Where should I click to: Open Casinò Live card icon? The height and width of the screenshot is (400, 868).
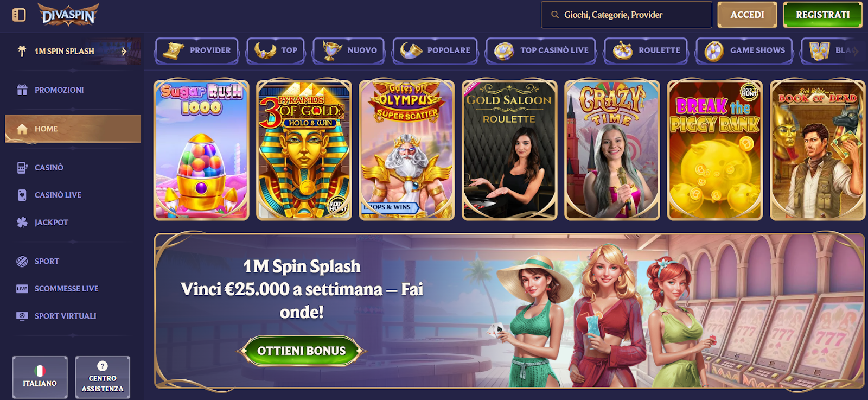22,195
